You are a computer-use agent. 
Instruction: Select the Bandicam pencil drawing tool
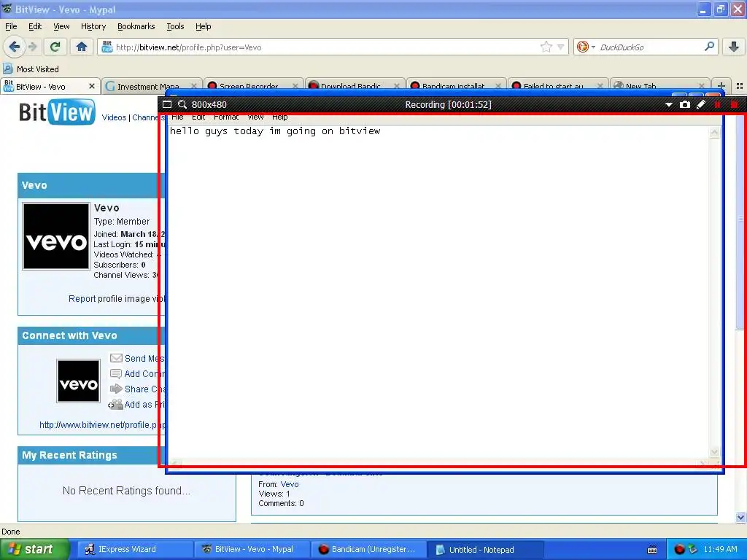(701, 104)
